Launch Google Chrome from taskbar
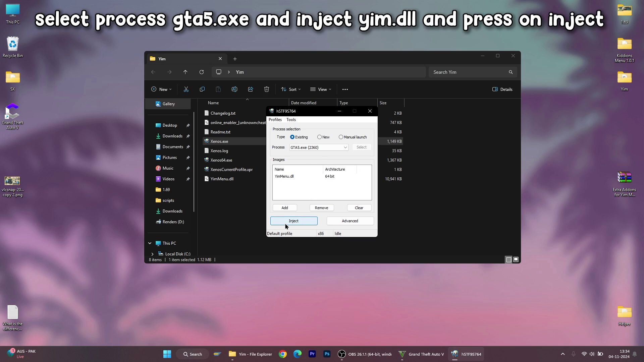The image size is (644, 362). pyautogui.click(x=283, y=354)
